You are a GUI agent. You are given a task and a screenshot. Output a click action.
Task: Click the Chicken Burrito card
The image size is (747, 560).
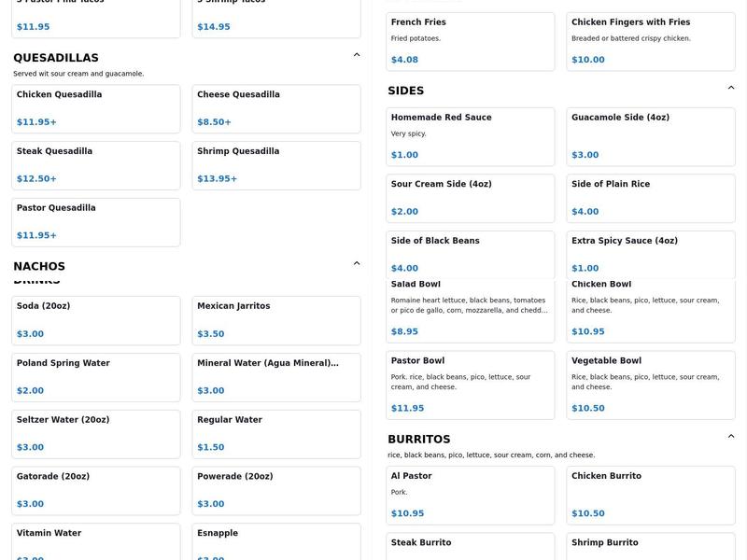tap(651, 495)
